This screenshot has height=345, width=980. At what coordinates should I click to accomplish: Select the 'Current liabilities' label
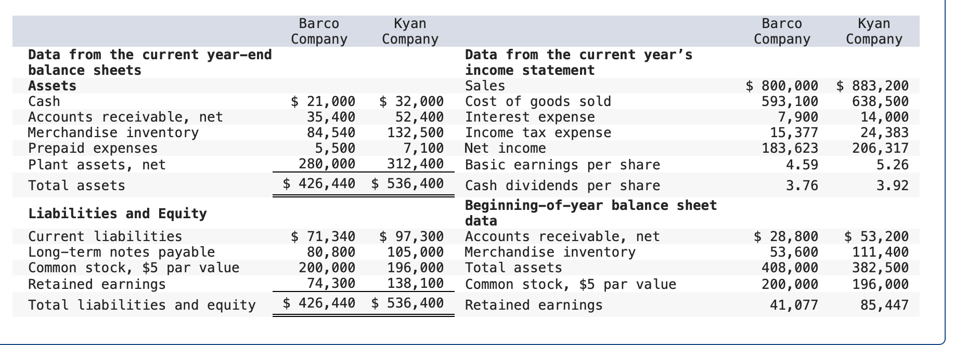pos(105,236)
